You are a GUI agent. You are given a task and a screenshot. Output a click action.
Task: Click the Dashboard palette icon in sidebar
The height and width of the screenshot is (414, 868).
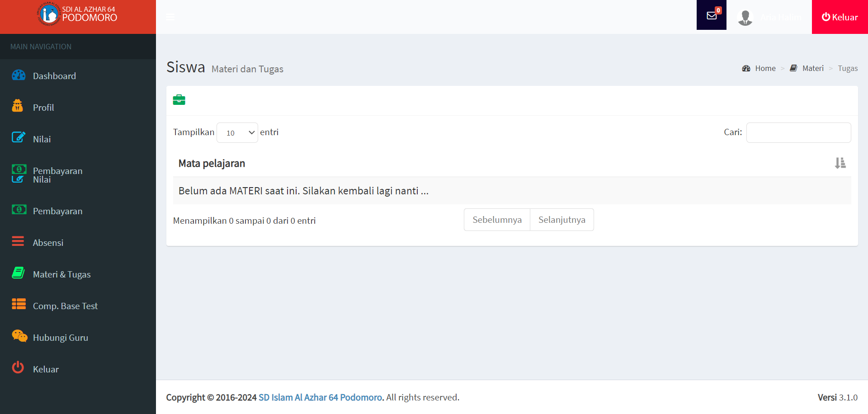pyautogui.click(x=19, y=75)
